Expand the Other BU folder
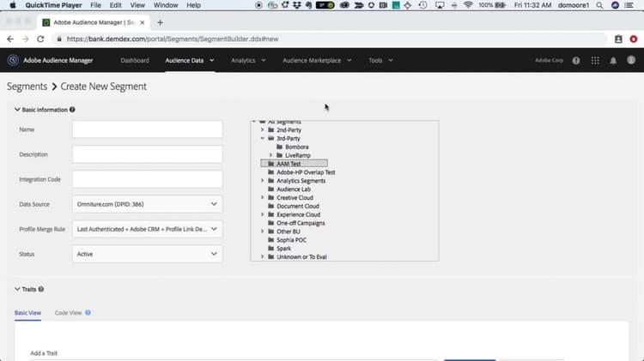Image resolution: width=644 pixels, height=361 pixels. click(x=263, y=232)
